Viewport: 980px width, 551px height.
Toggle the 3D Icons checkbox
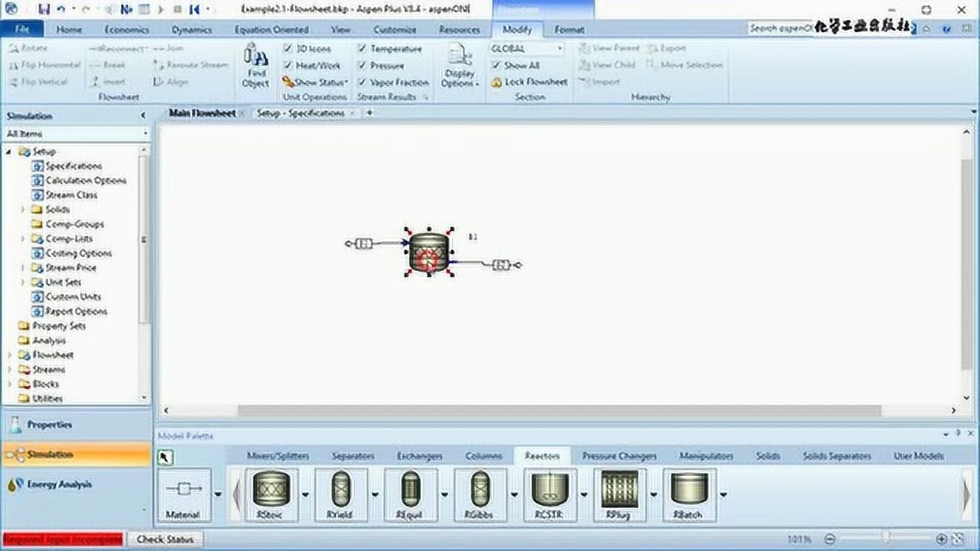pyautogui.click(x=288, y=48)
